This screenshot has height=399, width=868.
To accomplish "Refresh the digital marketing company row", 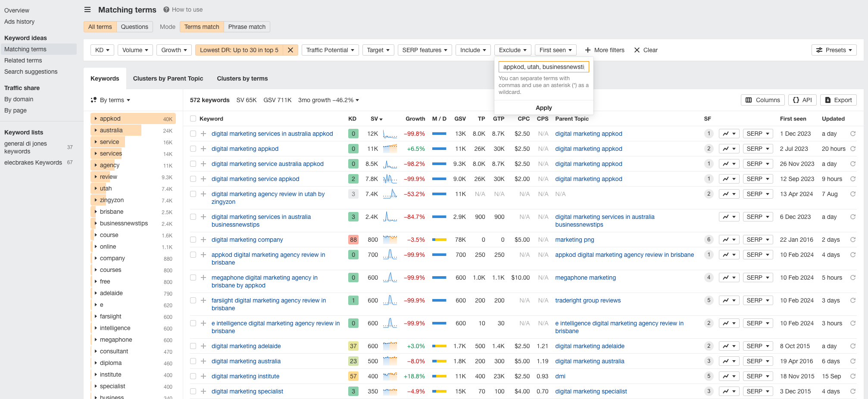I will click(x=852, y=240).
